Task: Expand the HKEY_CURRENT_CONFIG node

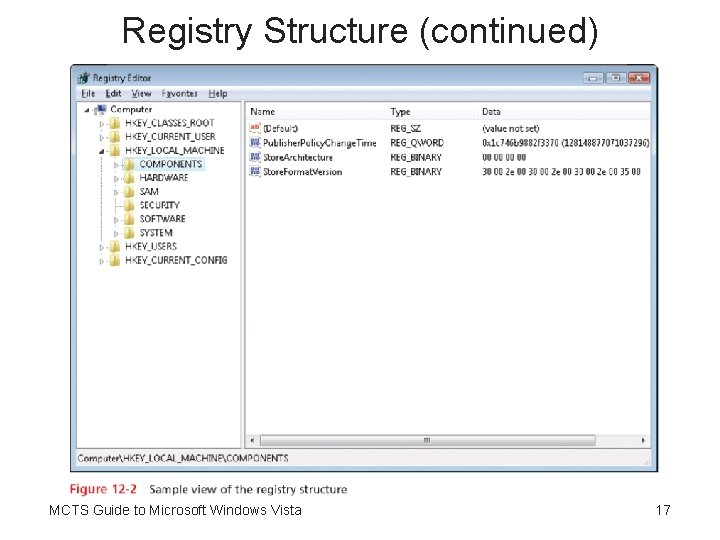Action: point(101,261)
